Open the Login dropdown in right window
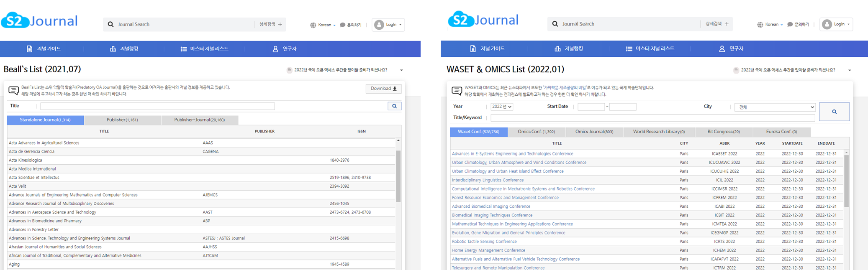The height and width of the screenshot is (270, 868). coord(836,24)
